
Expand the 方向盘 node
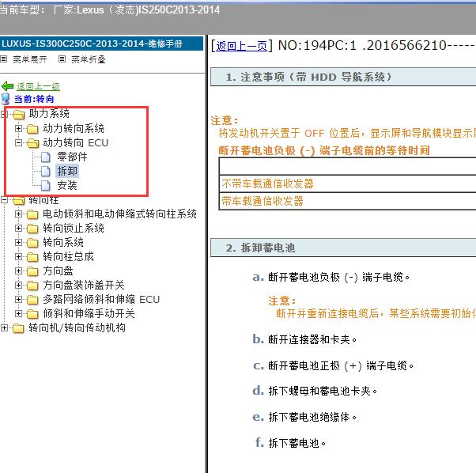[18, 271]
